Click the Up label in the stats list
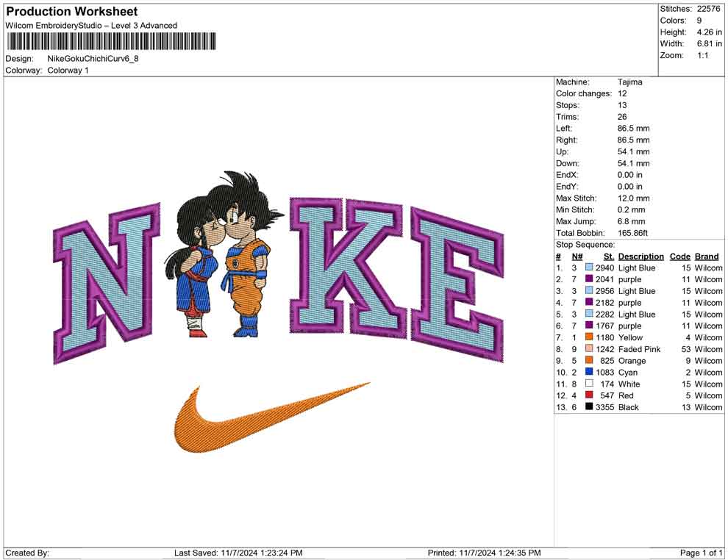The height and width of the screenshot is (560, 728). click(562, 151)
